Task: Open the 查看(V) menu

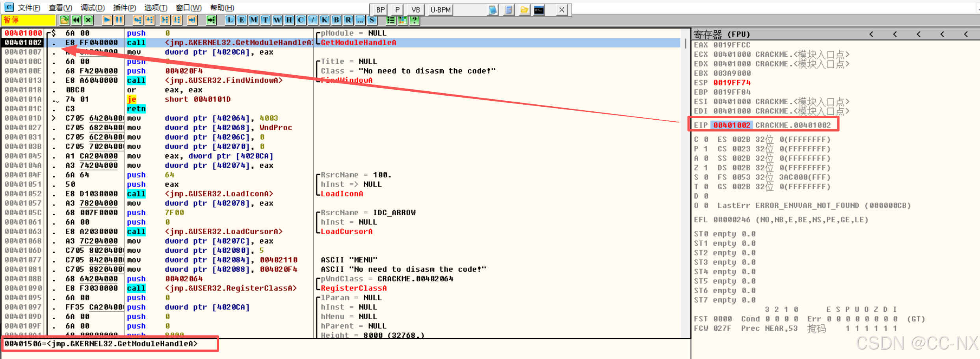Action: 60,8
